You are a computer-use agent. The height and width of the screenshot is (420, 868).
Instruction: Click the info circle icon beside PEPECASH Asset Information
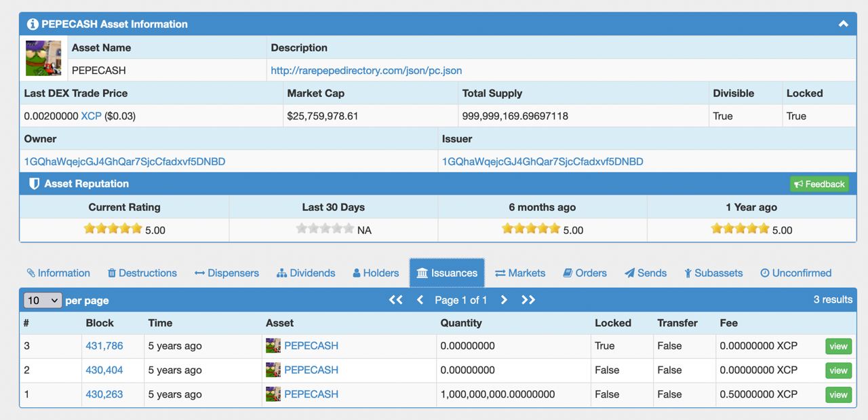tap(33, 24)
